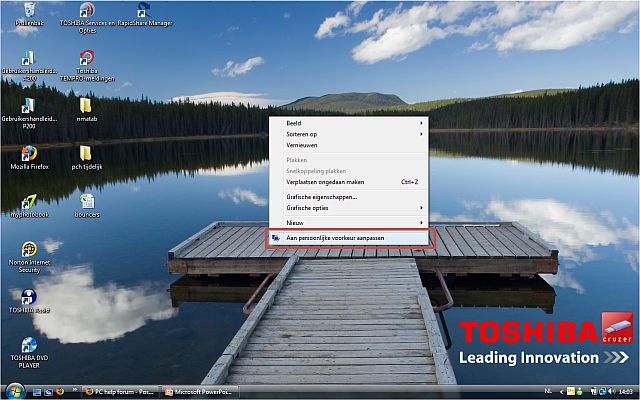Viewport: 640px width, 400px height.
Task: Click the yellow Norton tray icon
Action: [x=571, y=391]
